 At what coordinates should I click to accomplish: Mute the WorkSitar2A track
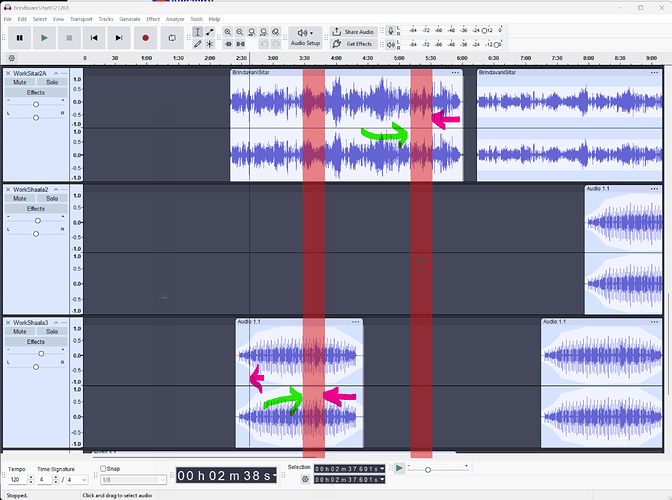coord(20,82)
